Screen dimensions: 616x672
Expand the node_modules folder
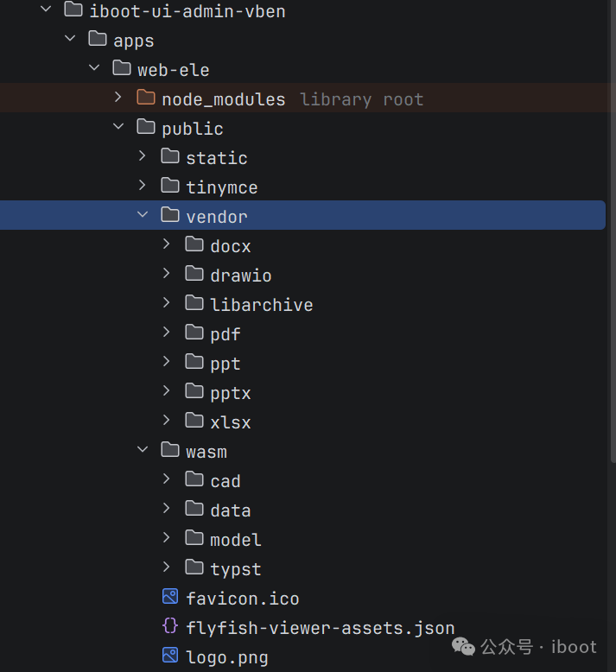pyautogui.click(x=118, y=98)
